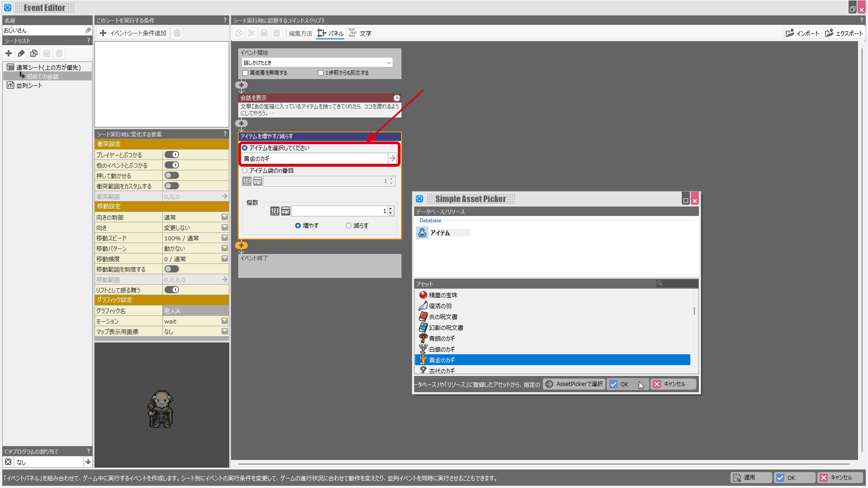Click the arrow button beside 黄金のカギ field
The height and width of the screenshot is (488, 868).
tap(392, 158)
